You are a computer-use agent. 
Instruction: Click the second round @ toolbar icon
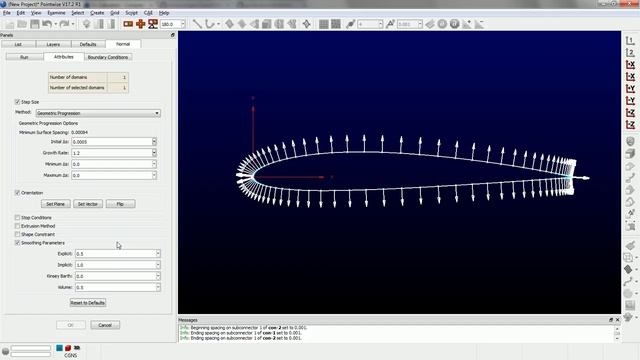454,24
